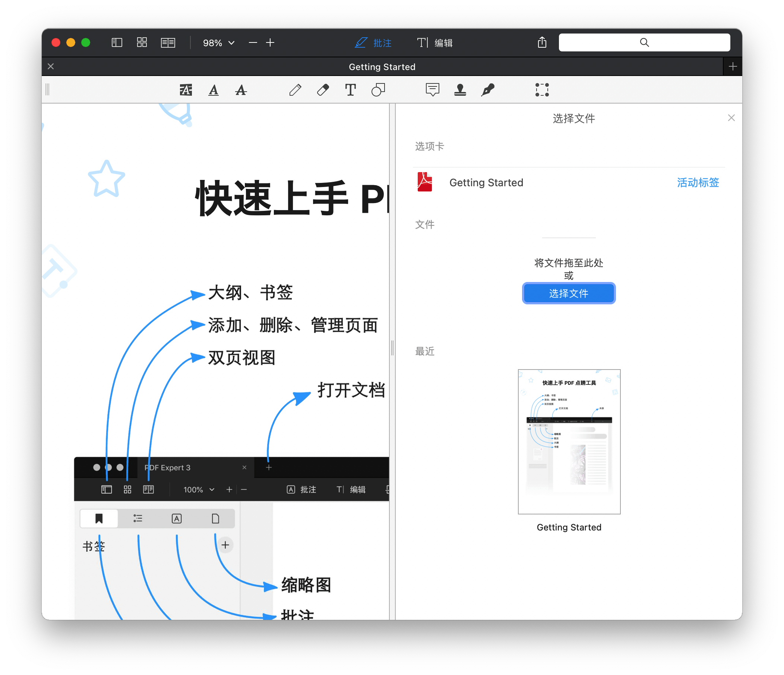Select the eraser tool
Viewport: 784px width, 675px height.
click(x=323, y=90)
